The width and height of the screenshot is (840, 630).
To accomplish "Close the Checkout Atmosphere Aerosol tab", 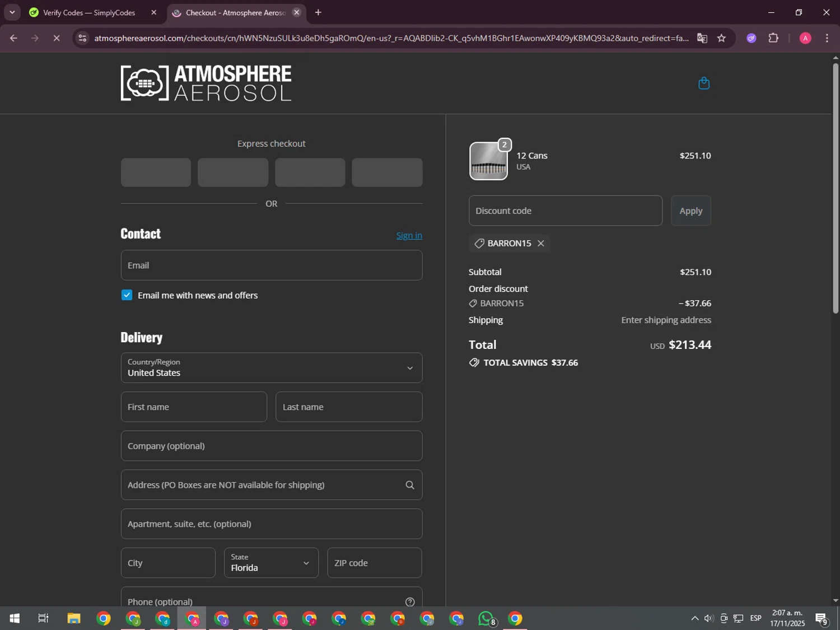I will coord(297,12).
